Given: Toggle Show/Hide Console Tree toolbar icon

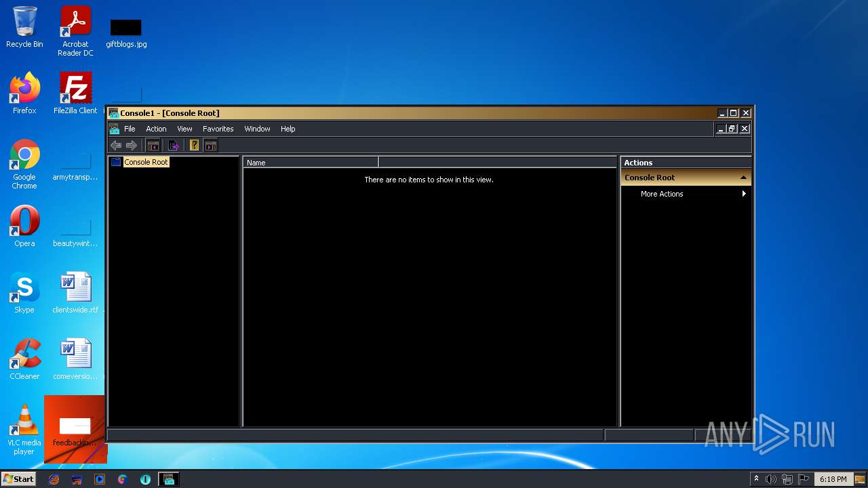Looking at the screenshot, I should 153,145.
